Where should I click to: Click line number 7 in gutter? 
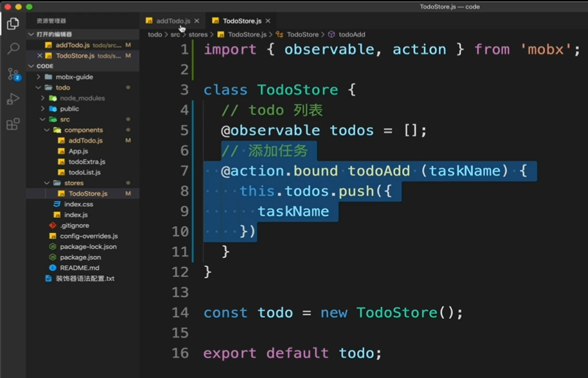pyautogui.click(x=184, y=171)
